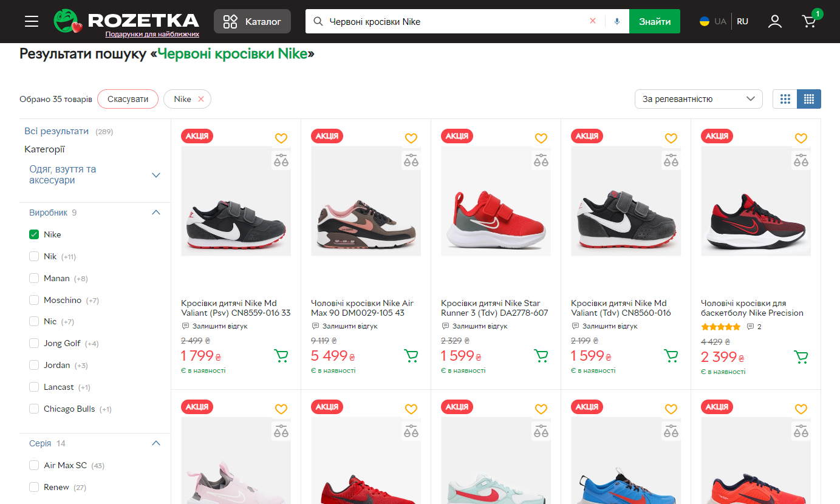Compare Nike Md Valiant (Psv) with scales icon
840x504 pixels.
(281, 160)
